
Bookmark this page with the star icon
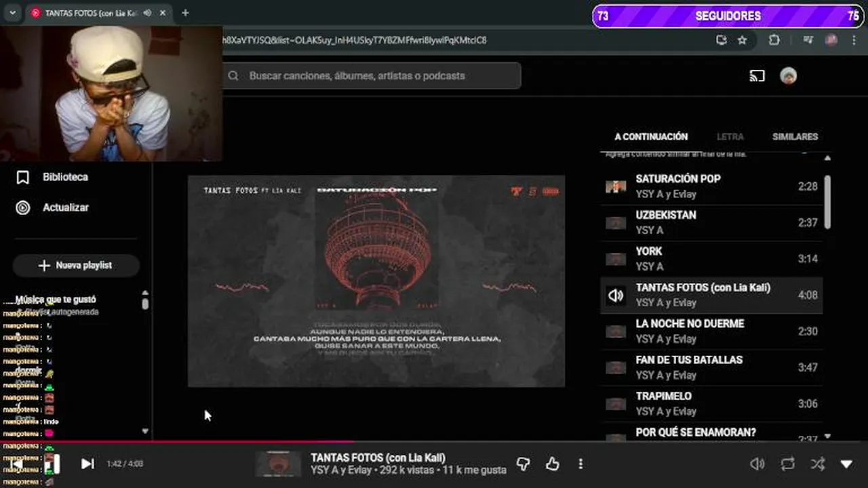(742, 40)
